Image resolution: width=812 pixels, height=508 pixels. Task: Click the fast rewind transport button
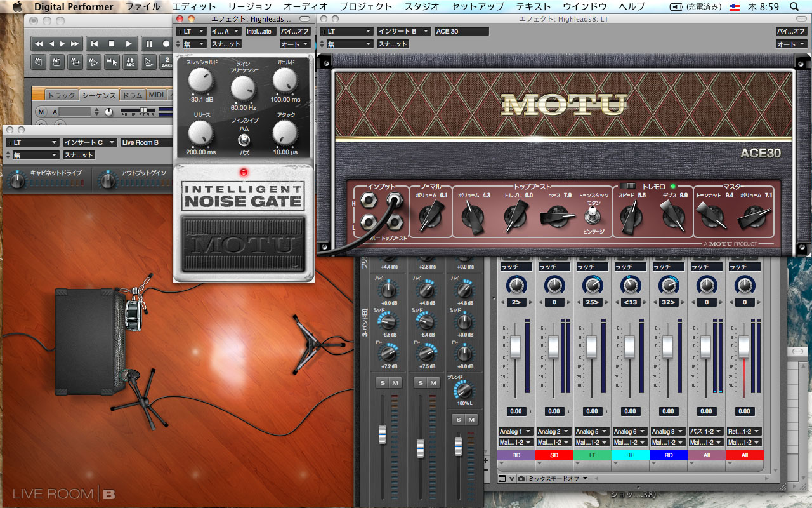[x=39, y=44]
